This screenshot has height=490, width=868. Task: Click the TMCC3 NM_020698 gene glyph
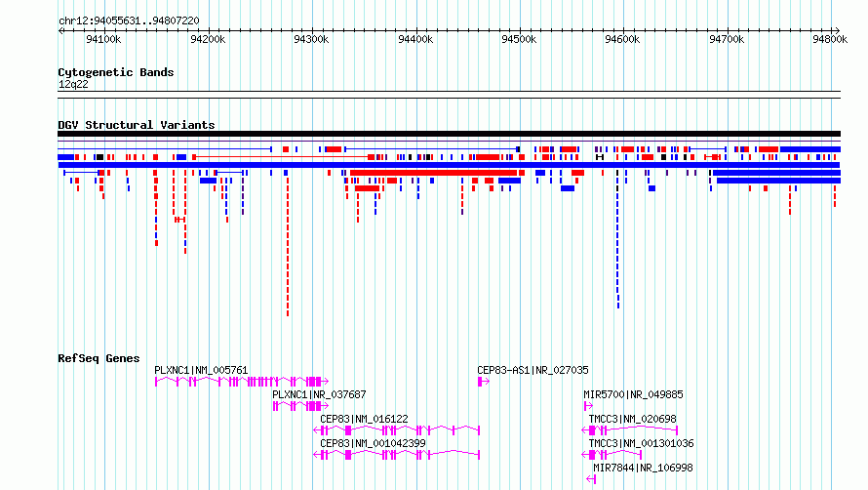coord(629,430)
